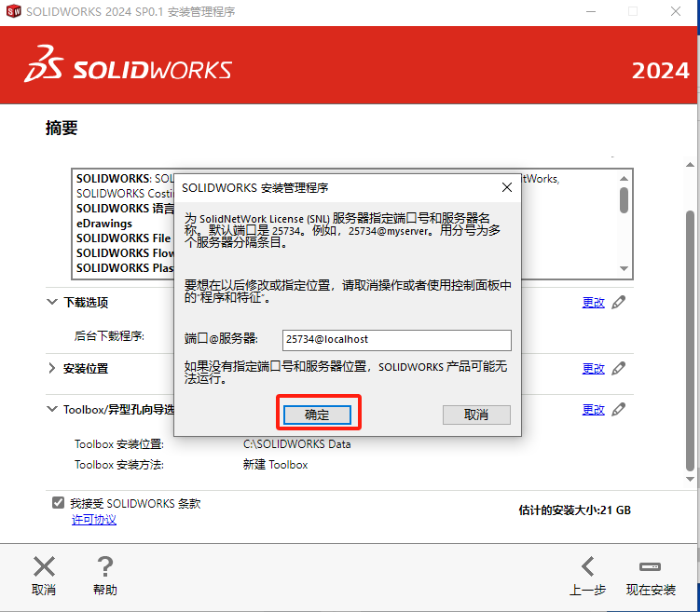Minimize the installer window
Image resolution: width=700 pixels, height=612 pixels.
pos(591,11)
